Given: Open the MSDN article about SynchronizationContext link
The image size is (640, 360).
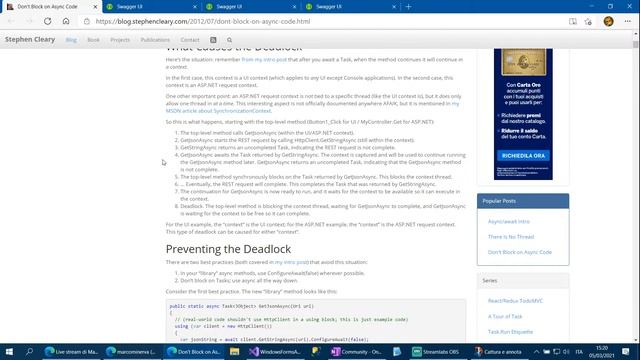Looking at the screenshot, I should point(218,111).
